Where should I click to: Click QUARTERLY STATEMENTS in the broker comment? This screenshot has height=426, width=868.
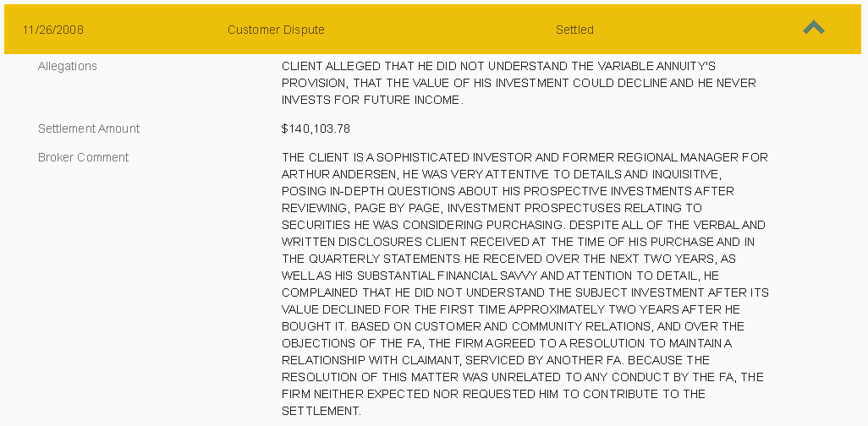pos(384,259)
